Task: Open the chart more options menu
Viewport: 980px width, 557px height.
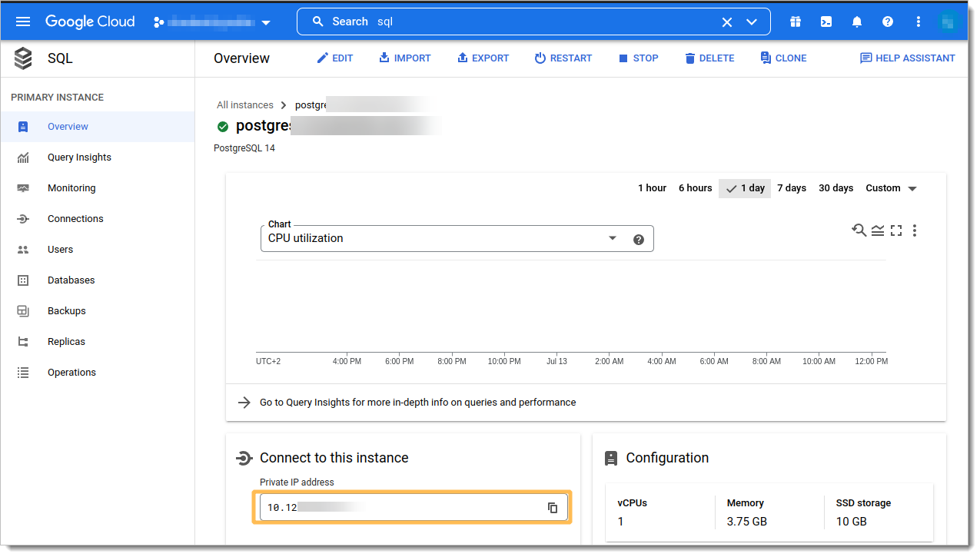Action: pos(915,230)
